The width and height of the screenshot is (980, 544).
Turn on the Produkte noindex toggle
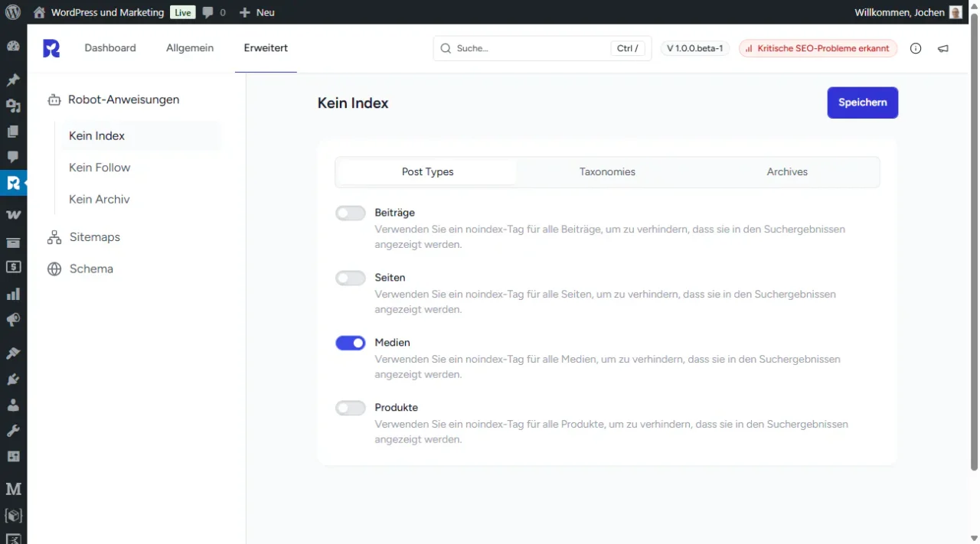350,409
